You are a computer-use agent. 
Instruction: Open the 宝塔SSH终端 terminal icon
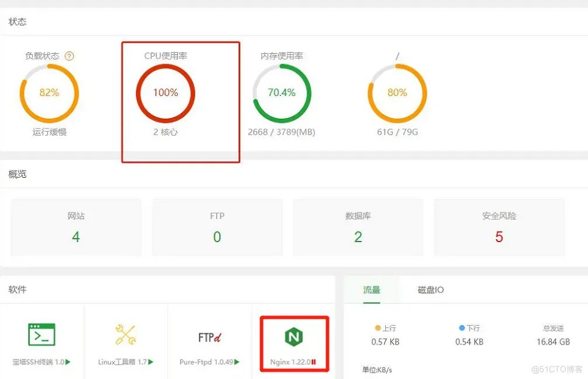(41, 335)
